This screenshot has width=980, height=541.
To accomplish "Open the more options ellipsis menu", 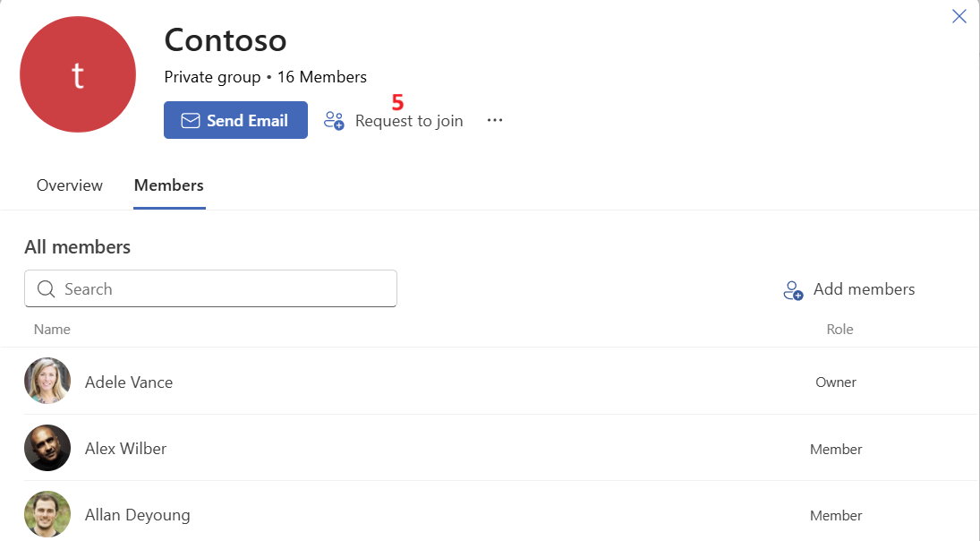I will tap(495, 120).
